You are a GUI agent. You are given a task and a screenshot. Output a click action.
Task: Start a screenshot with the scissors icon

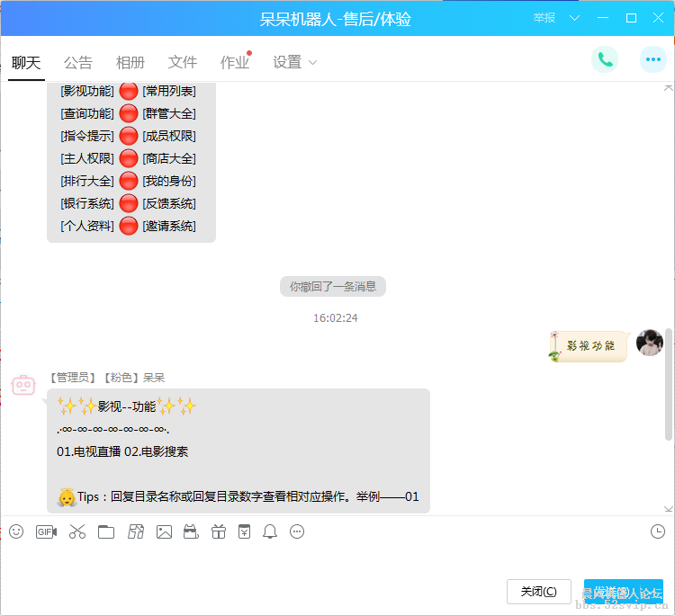[x=77, y=531]
